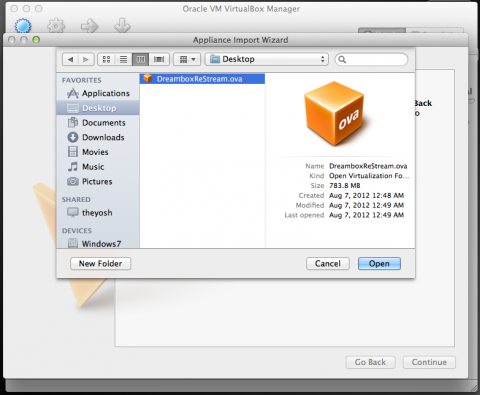This screenshot has height=395, width=480.
Task: Open the item arrangement dropdown
Action: click(x=187, y=59)
